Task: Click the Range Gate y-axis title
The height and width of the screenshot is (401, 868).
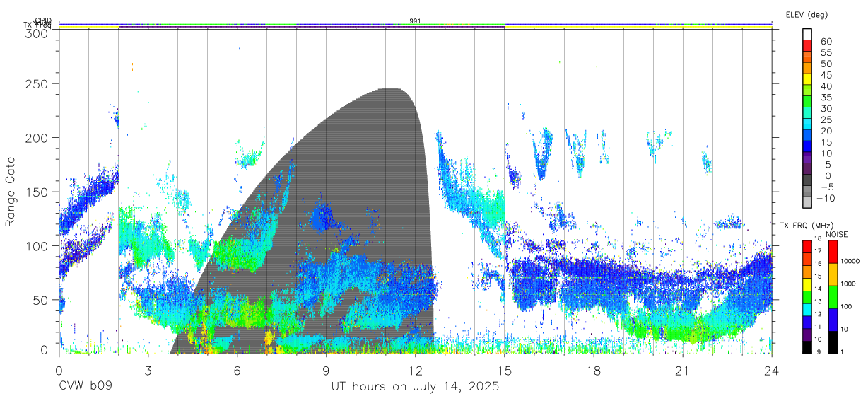Action: 11,192
